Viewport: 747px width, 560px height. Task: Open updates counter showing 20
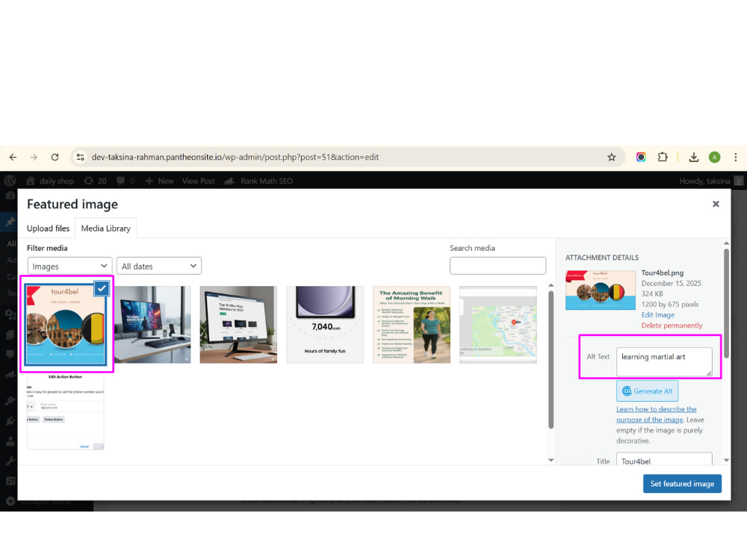tap(96, 181)
